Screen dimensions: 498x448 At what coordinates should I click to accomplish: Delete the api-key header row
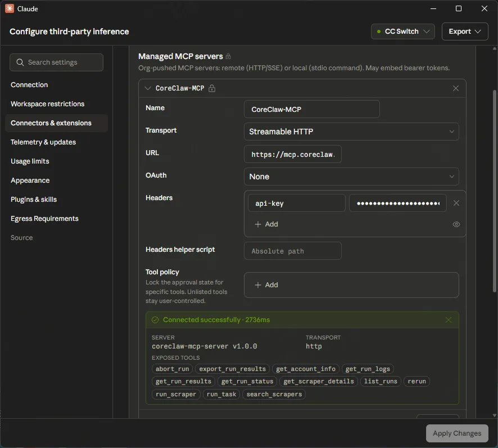pos(456,203)
